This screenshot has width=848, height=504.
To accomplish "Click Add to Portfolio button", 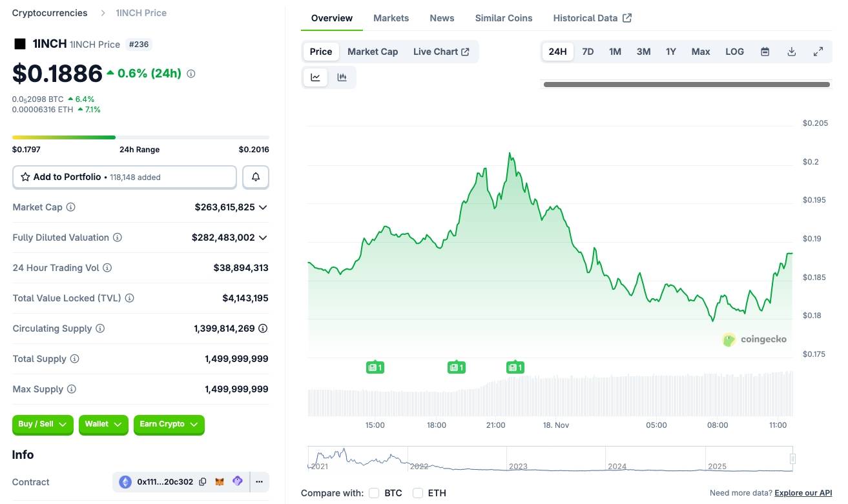I will (x=125, y=177).
